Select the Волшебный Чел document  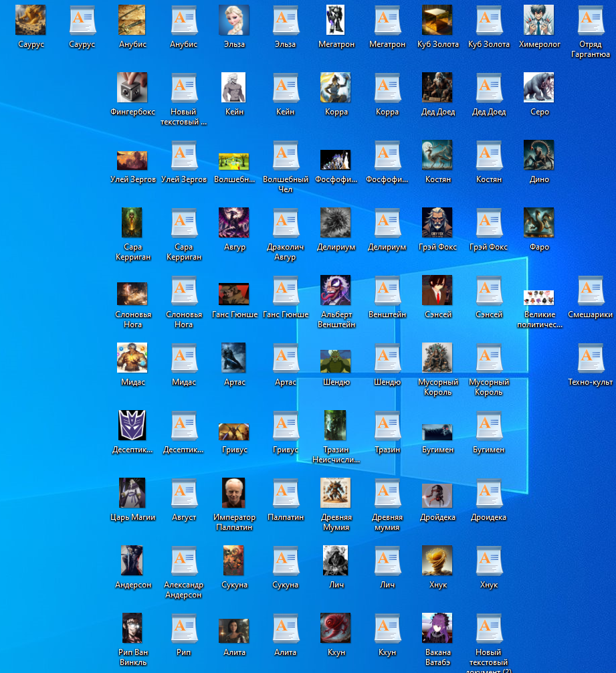point(286,155)
